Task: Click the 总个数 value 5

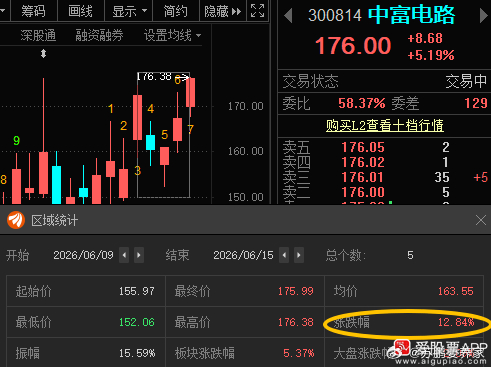Action: pos(410,255)
